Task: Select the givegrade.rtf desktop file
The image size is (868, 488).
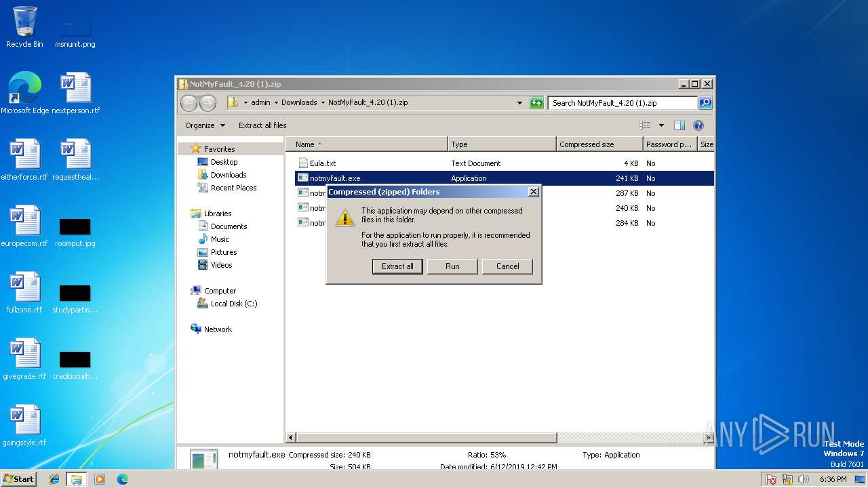Action: click(24, 359)
